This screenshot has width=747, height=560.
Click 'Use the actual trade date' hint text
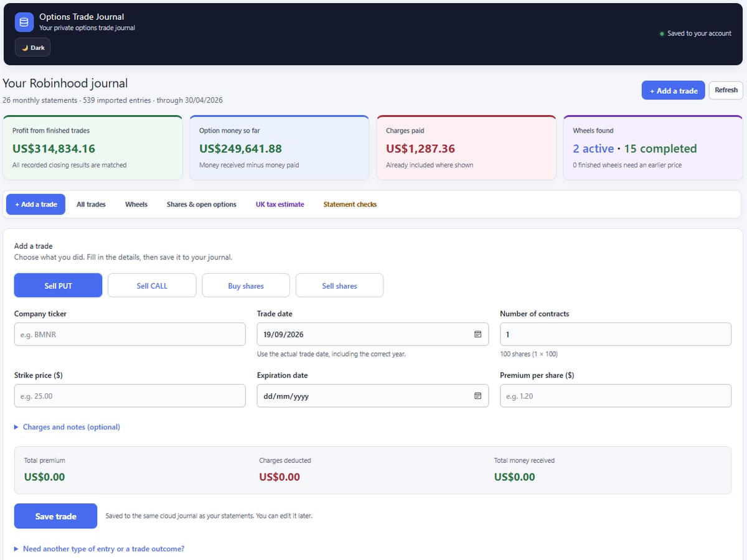331,354
